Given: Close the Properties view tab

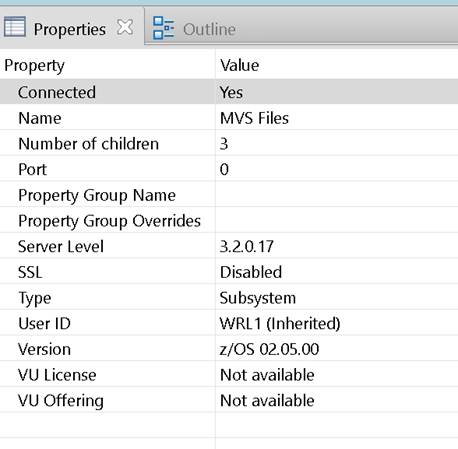Looking at the screenshot, I should tap(125, 27).
